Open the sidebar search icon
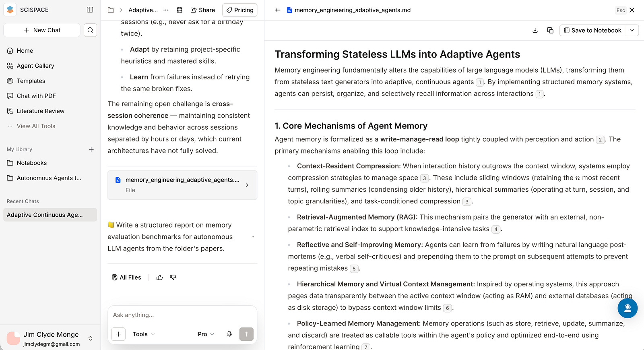The height and width of the screenshot is (350, 644). coord(90,30)
